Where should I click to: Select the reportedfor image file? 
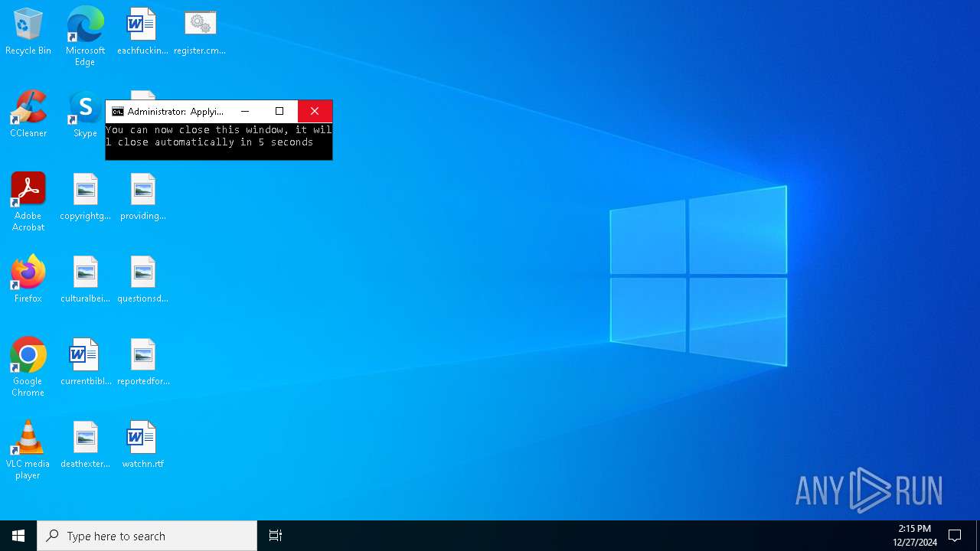[x=142, y=363]
